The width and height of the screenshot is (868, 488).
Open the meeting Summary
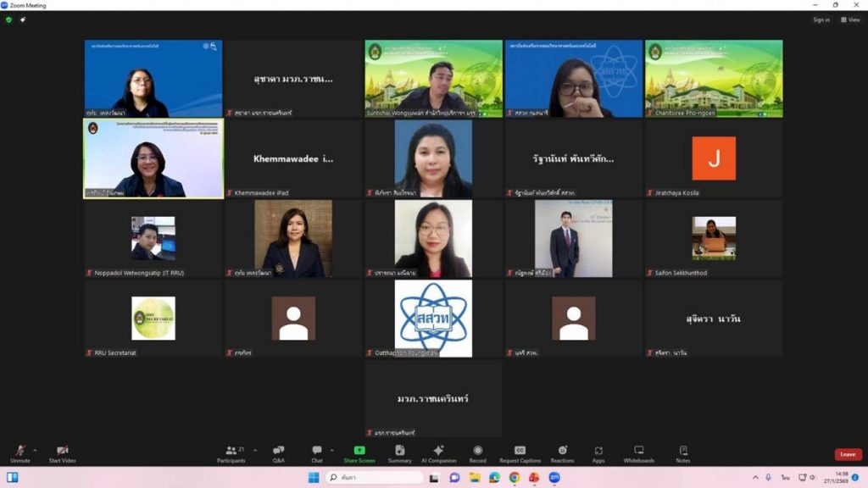[399, 453]
